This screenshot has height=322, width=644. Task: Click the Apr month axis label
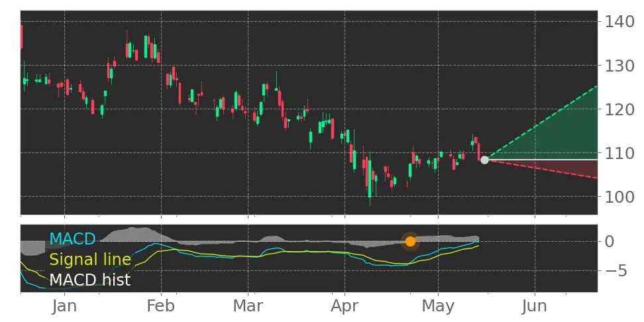point(345,306)
